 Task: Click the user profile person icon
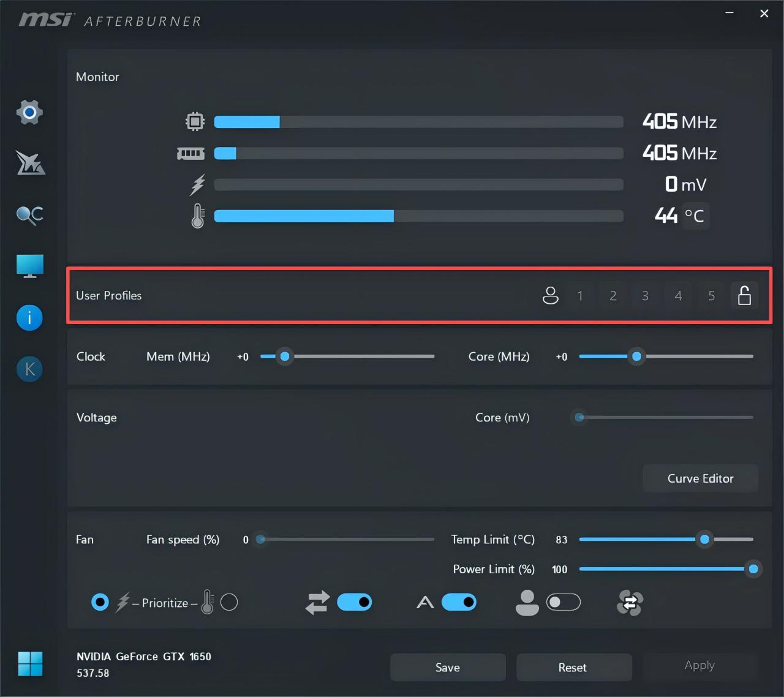click(551, 296)
